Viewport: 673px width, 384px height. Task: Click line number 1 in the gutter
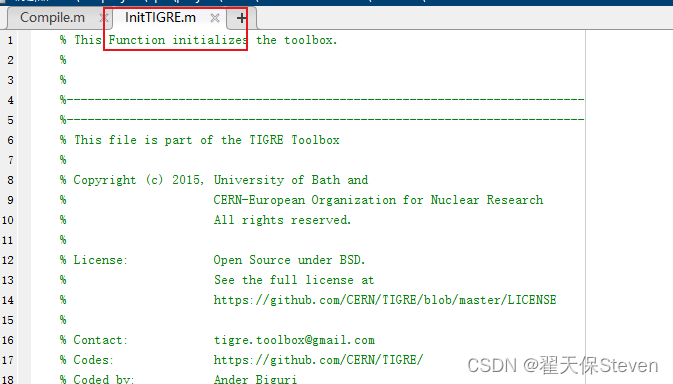tap(10, 41)
